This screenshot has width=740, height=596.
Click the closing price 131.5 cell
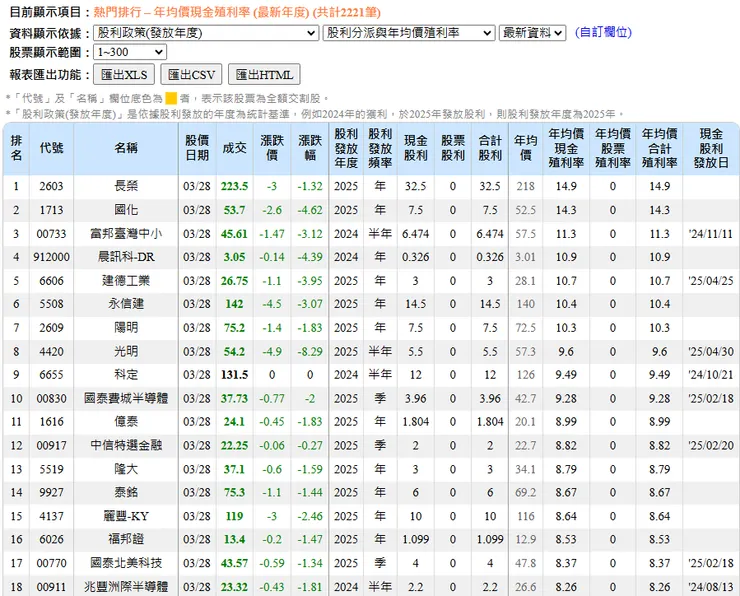click(x=235, y=375)
